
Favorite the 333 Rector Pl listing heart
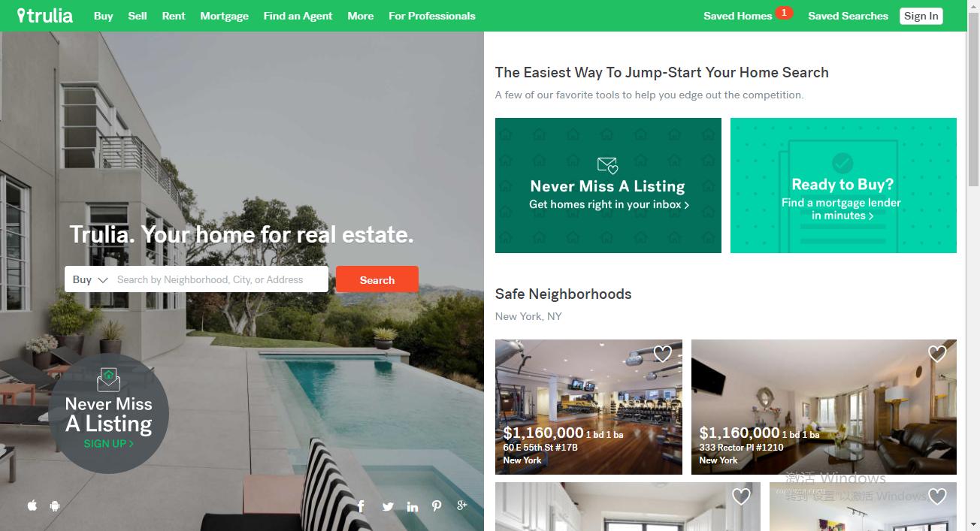(937, 354)
